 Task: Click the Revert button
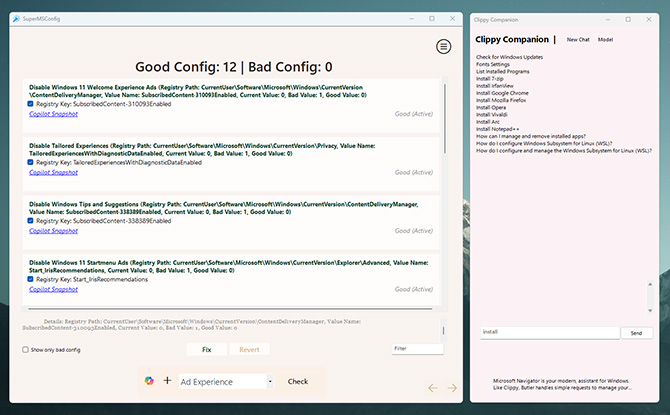[249, 350]
